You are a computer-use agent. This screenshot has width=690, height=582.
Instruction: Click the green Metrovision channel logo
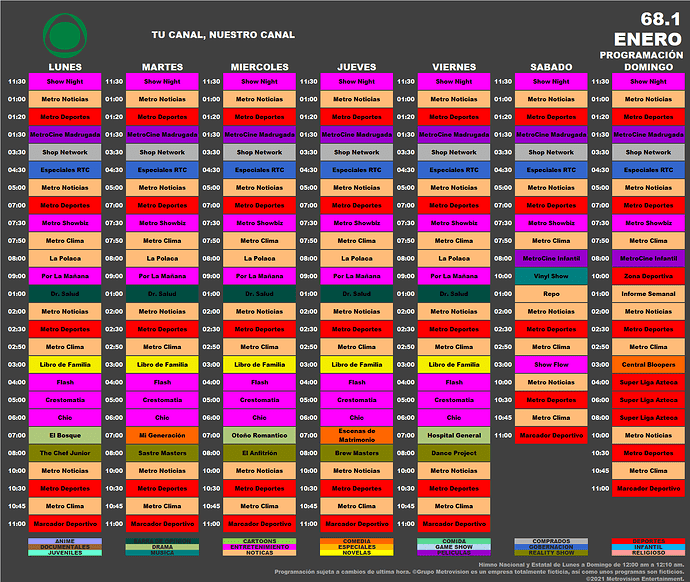[65, 36]
